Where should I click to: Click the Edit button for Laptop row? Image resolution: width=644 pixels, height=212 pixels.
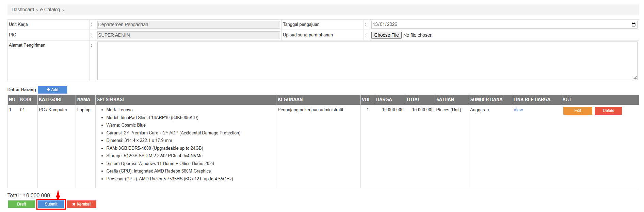pos(578,111)
